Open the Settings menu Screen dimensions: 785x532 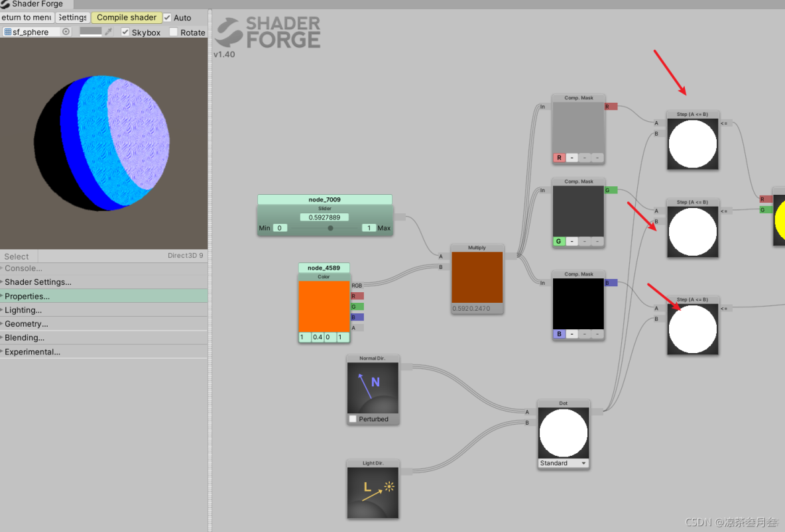pos(72,17)
